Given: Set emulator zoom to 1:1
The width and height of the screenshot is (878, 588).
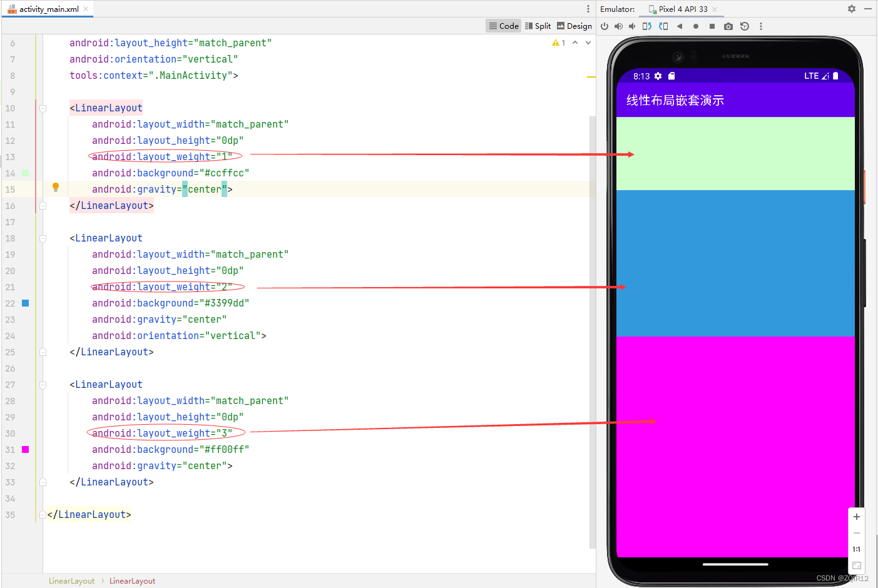Looking at the screenshot, I should point(857,549).
